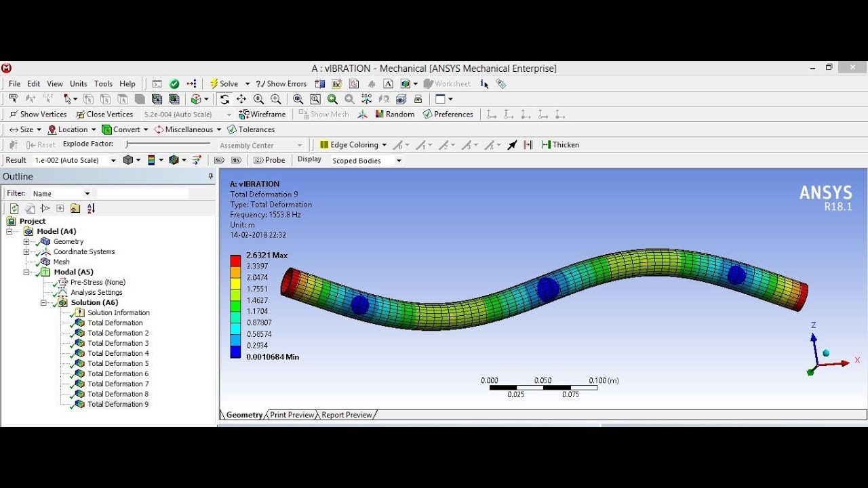Open the Tools menu
The width and height of the screenshot is (868, 488).
tap(104, 84)
